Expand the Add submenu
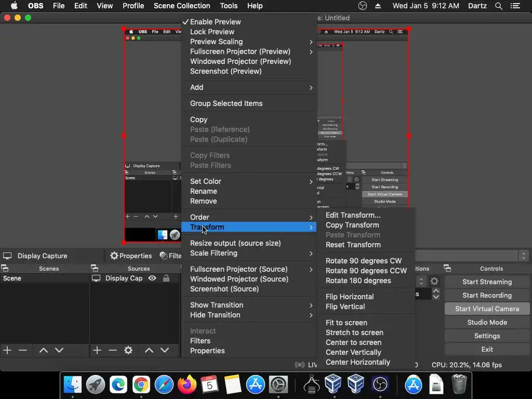This screenshot has height=399, width=532. click(249, 87)
